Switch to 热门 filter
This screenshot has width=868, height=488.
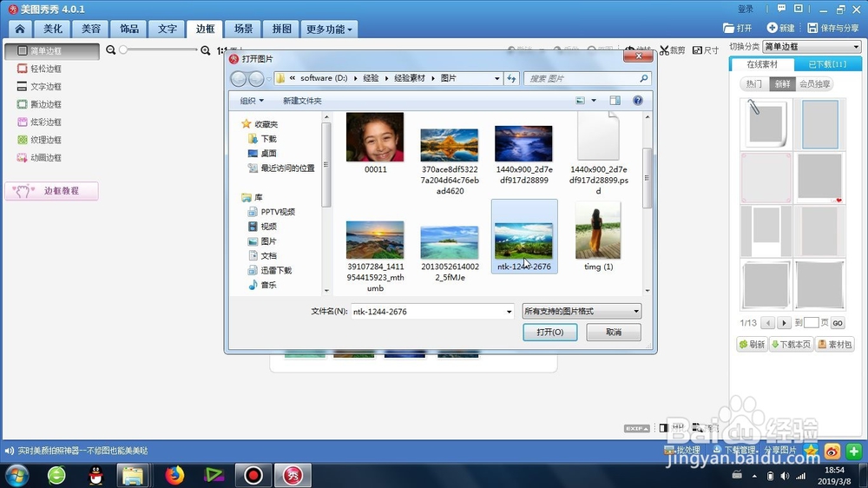click(x=754, y=84)
